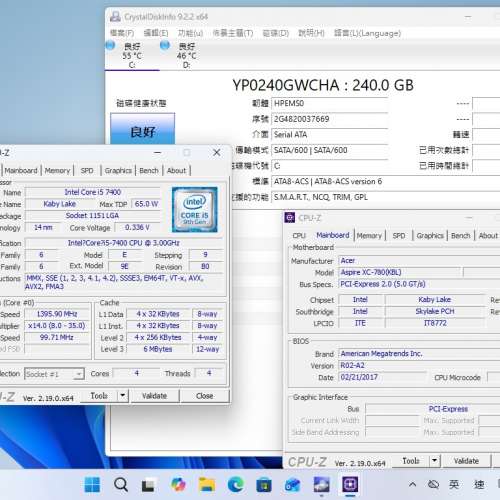The image size is (500, 500).
Task: Open About tab in right CPU-Z window
Action: pyautogui.click(x=488, y=235)
